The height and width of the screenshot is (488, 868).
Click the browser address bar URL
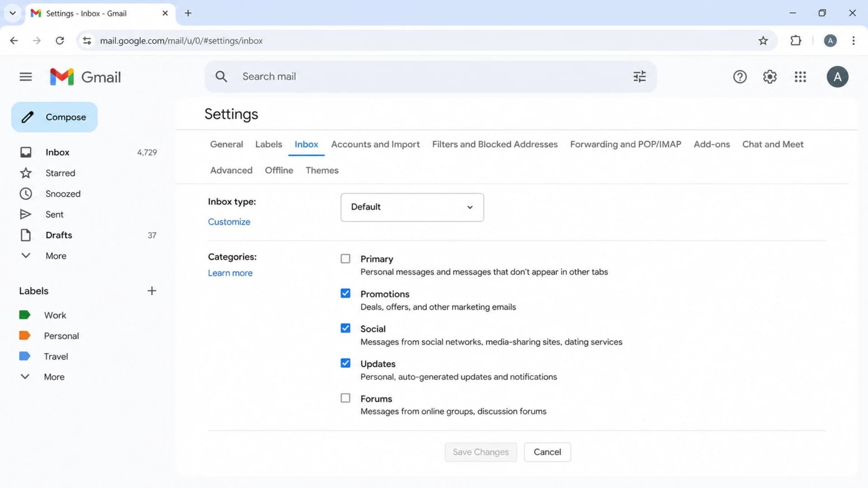click(x=181, y=41)
